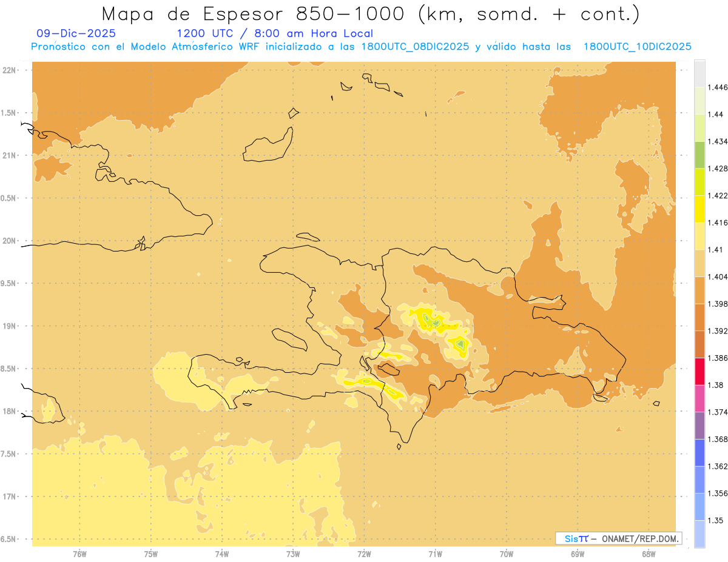Viewport: 728px width, 562px height.
Task: Click the 1.398 legend value
Action: click(x=718, y=304)
